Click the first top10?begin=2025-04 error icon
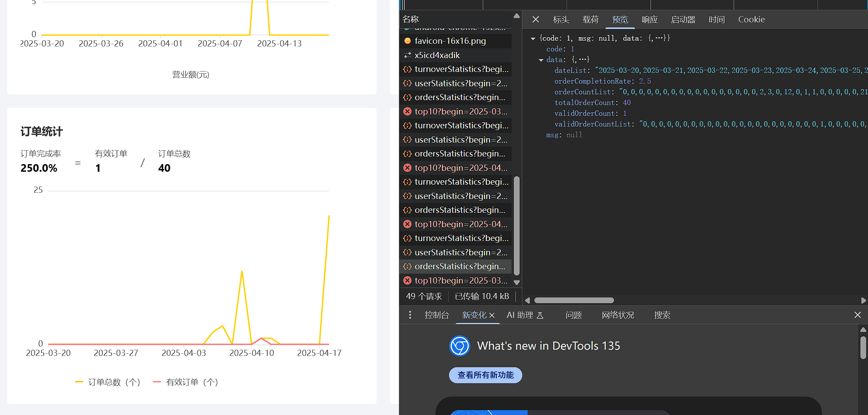The height and width of the screenshot is (415, 868). [407, 168]
